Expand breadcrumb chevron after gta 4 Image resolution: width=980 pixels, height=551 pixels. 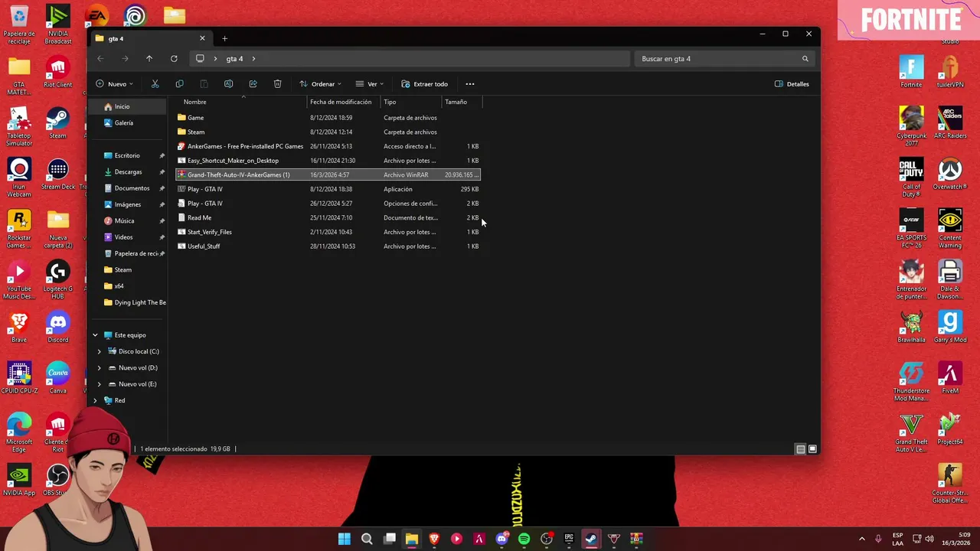[253, 59]
